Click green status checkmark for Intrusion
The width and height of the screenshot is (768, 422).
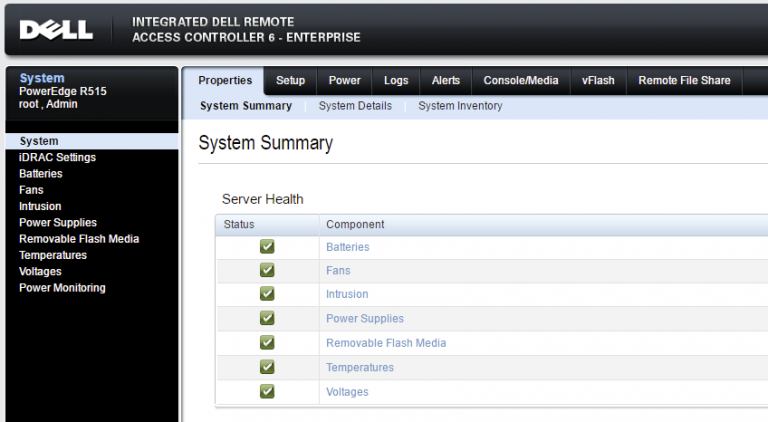point(267,294)
